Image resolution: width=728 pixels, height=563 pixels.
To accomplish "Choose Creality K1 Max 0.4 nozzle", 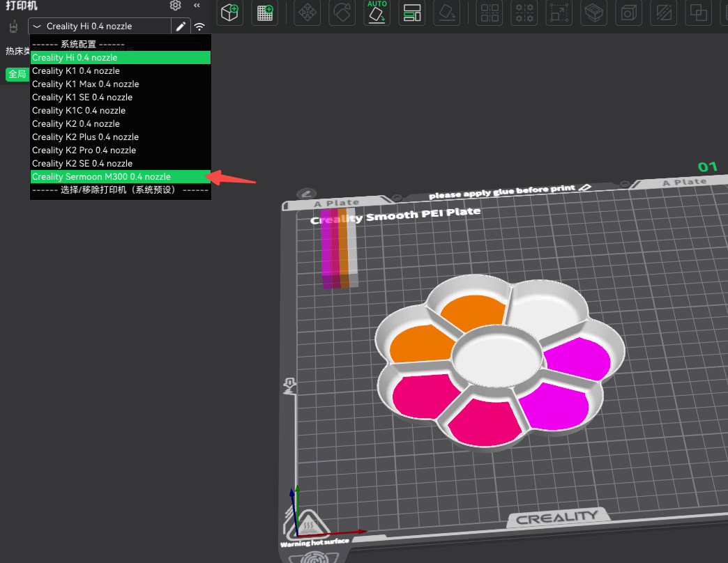I will pos(120,84).
